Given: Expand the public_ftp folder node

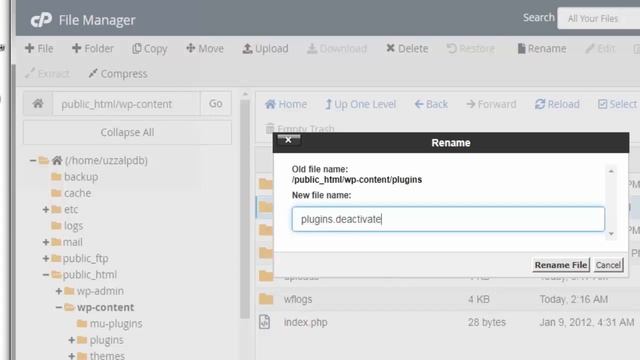Looking at the screenshot, I should pyautogui.click(x=46, y=258).
